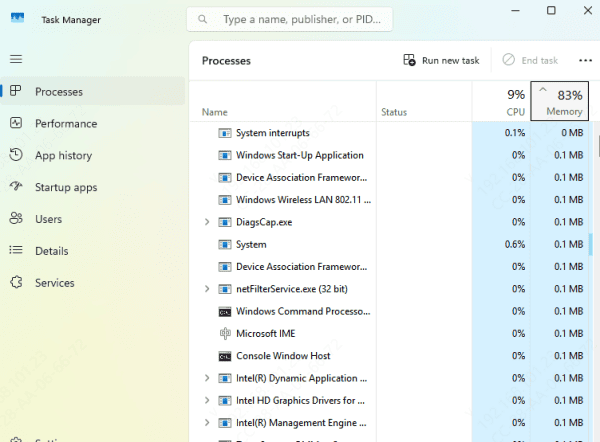Click the End task prohibition icon
This screenshot has width=600, height=442.
point(509,60)
